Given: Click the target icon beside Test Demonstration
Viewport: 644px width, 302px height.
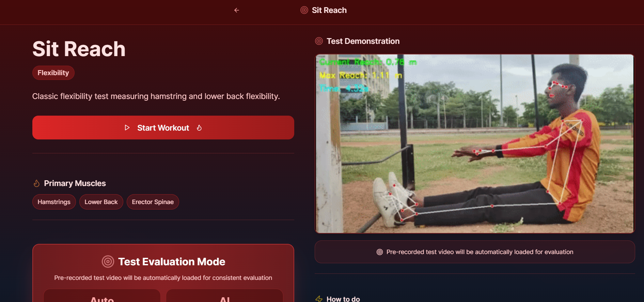Looking at the screenshot, I should pos(319,41).
